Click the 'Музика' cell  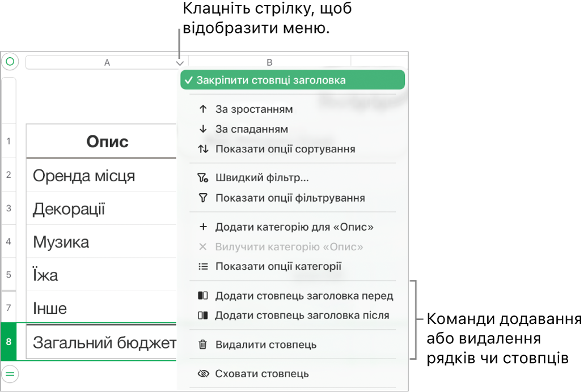point(101,242)
